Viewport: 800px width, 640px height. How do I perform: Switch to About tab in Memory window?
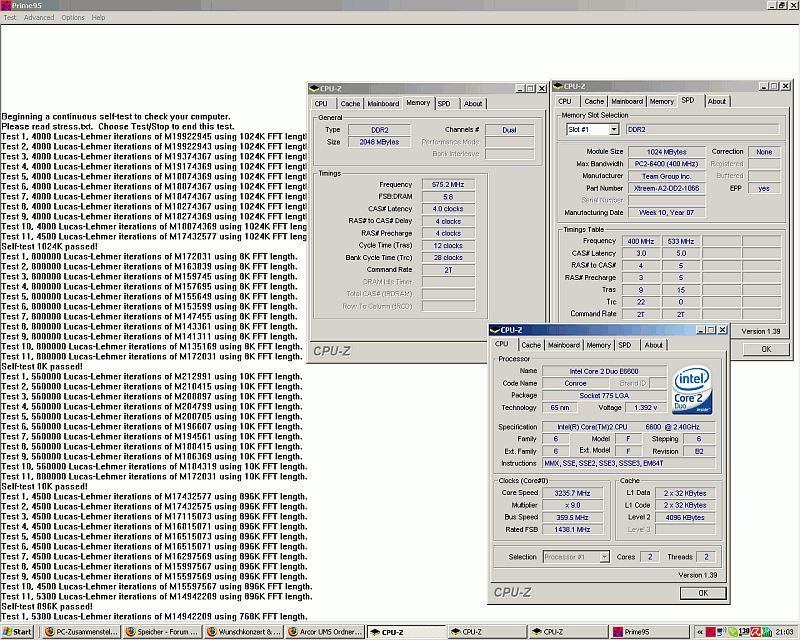coord(473,104)
